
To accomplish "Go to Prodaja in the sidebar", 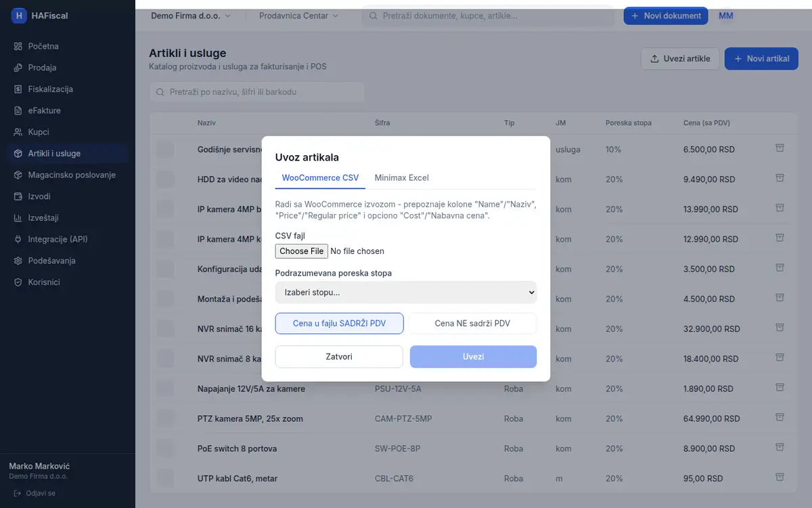I will (68, 68).
